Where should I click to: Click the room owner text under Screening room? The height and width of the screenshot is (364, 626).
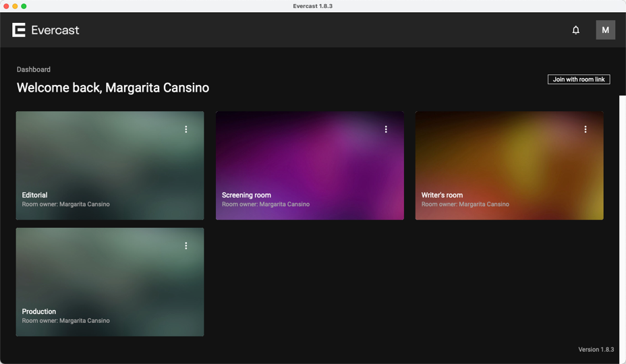click(x=266, y=204)
